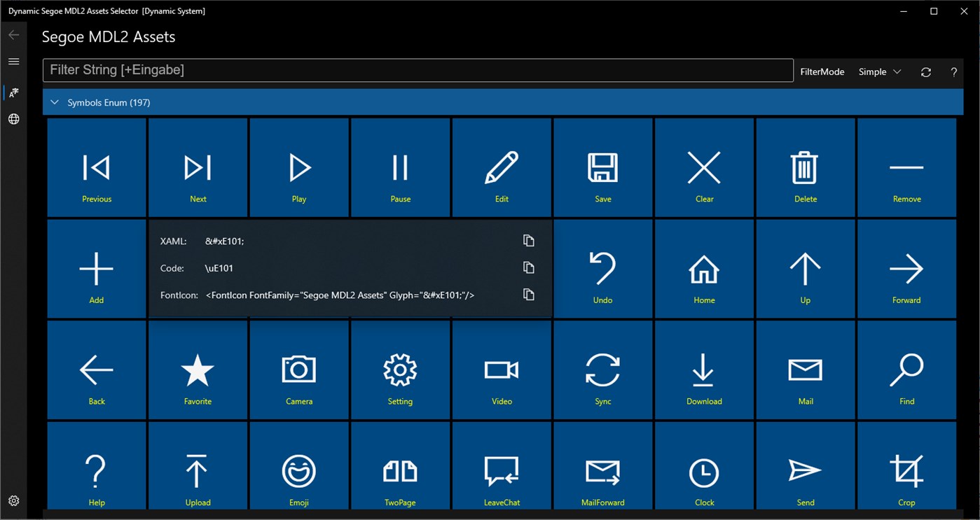The width and height of the screenshot is (980, 520).
Task: Select the Camera symbol tile
Action: (x=299, y=370)
